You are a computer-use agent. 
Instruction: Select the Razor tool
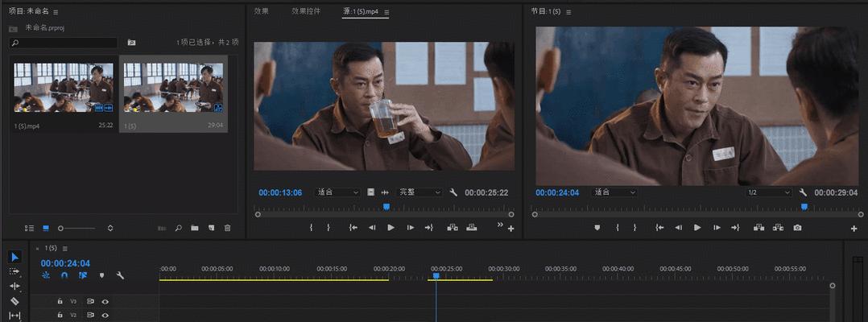(15, 301)
